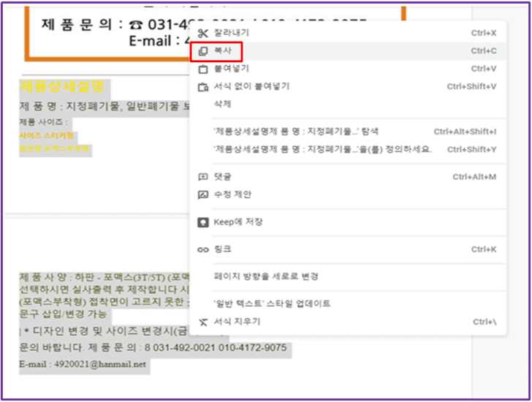Choose Keep에 저장 entry
The width and height of the screenshot is (532, 402).
(349, 222)
